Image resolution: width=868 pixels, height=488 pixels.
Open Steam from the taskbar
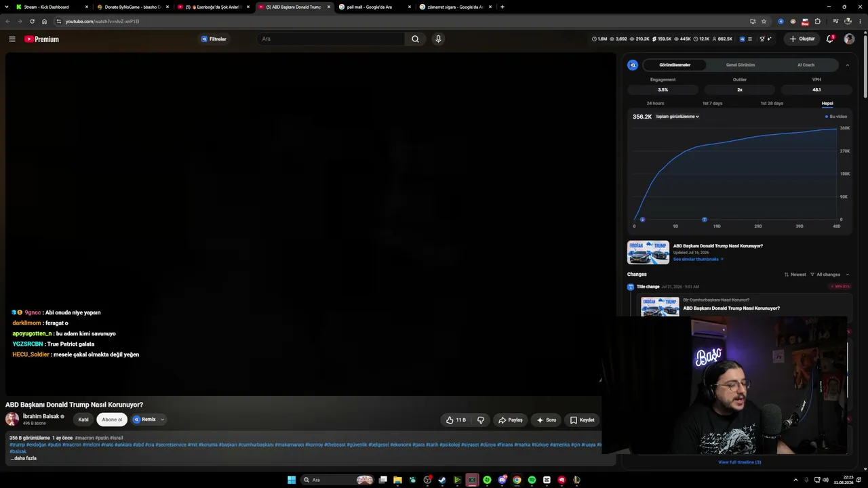coord(442,480)
